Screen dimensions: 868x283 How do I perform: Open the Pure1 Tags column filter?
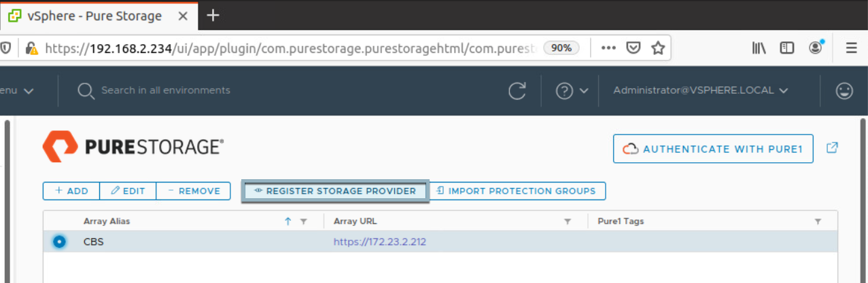(818, 221)
